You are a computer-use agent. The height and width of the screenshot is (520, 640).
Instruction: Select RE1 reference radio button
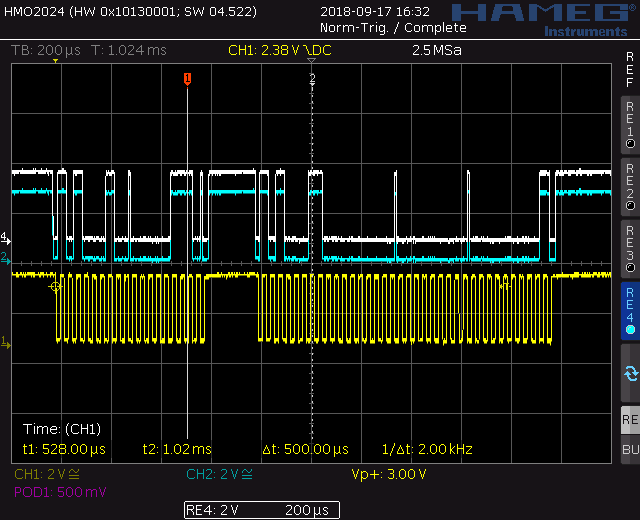[x=630, y=125]
